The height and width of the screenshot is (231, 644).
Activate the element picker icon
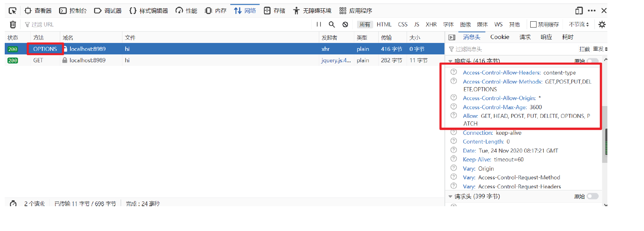point(13,11)
